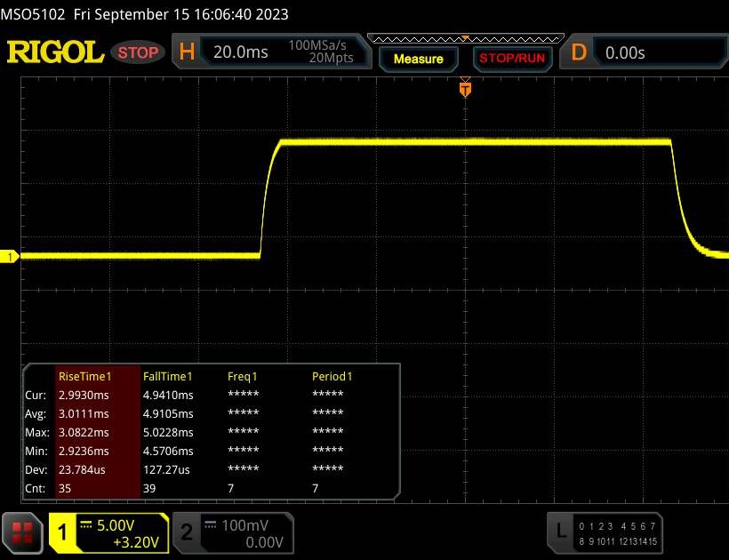Tap the FallTime1 min value 4.5706ms
The height and width of the screenshot is (560, 729).
point(168,451)
